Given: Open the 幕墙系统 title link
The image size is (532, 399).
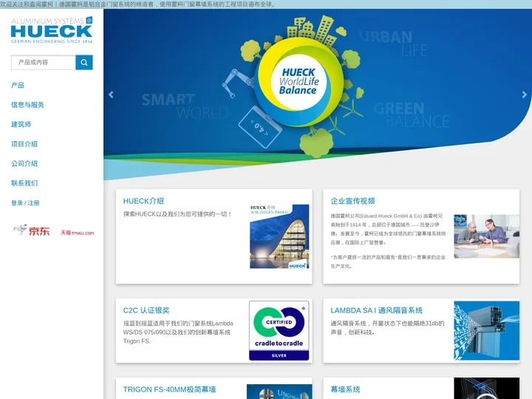Looking at the screenshot, I should (x=345, y=389).
